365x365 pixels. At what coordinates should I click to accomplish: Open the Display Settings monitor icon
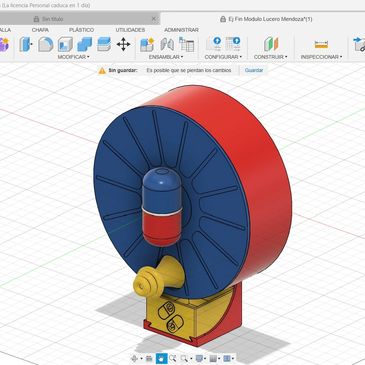pyautogui.click(x=199, y=358)
